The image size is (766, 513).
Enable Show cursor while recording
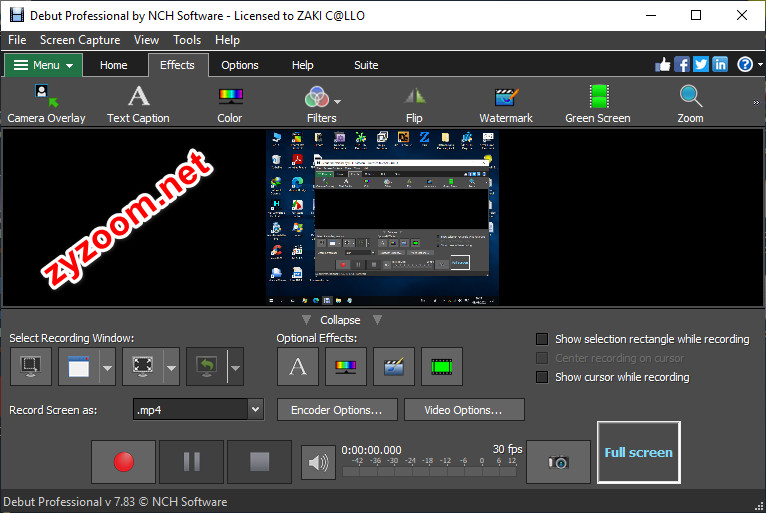(x=542, y=377)
